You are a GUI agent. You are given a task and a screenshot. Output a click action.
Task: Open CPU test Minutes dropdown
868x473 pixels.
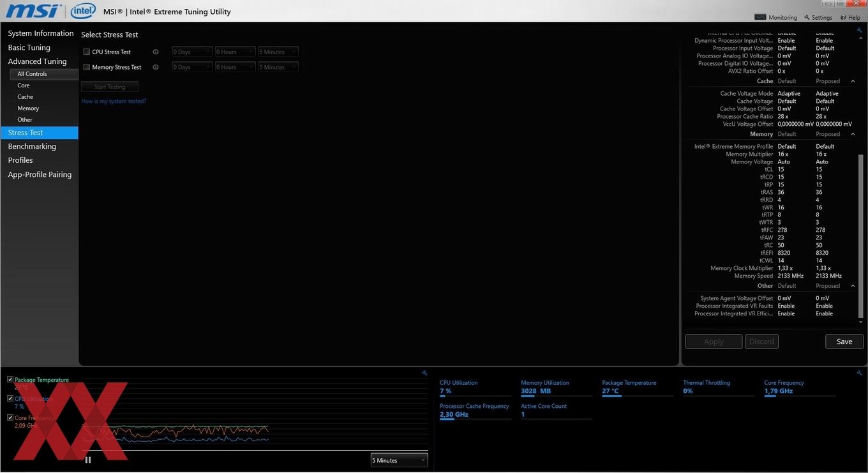278,52
